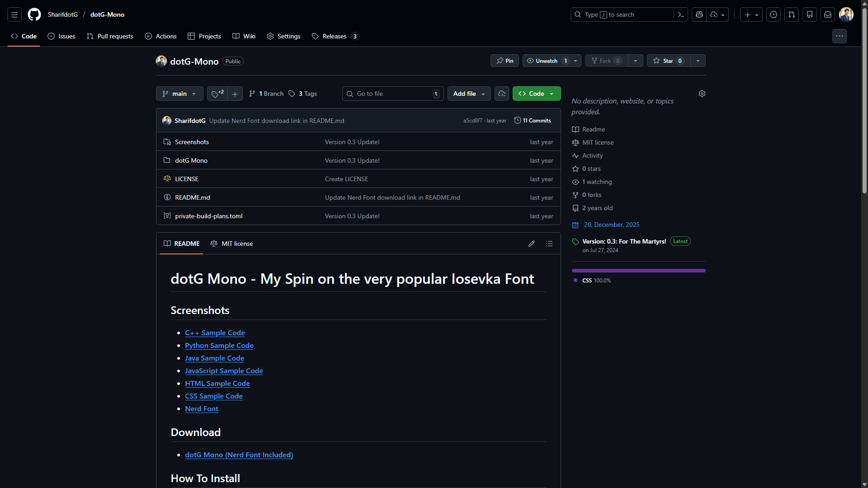This screenshot has width=868, height=488.
Task: Open the Copilot chat icon
Action: click(699, 14)
